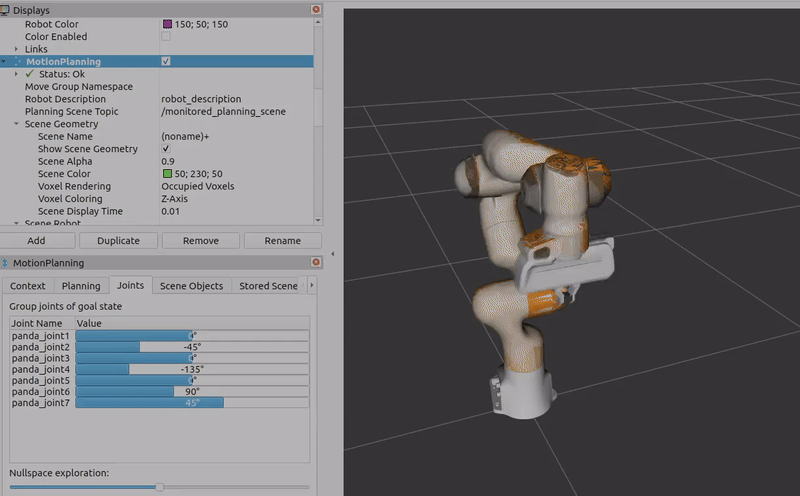Click the green Status: Ok checkmark

click(30, 74)
